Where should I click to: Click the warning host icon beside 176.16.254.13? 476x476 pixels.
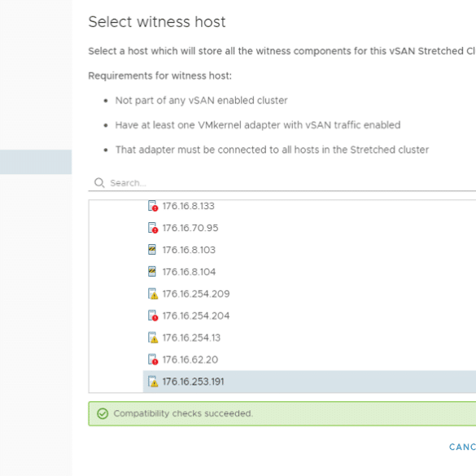coord(153,337)
